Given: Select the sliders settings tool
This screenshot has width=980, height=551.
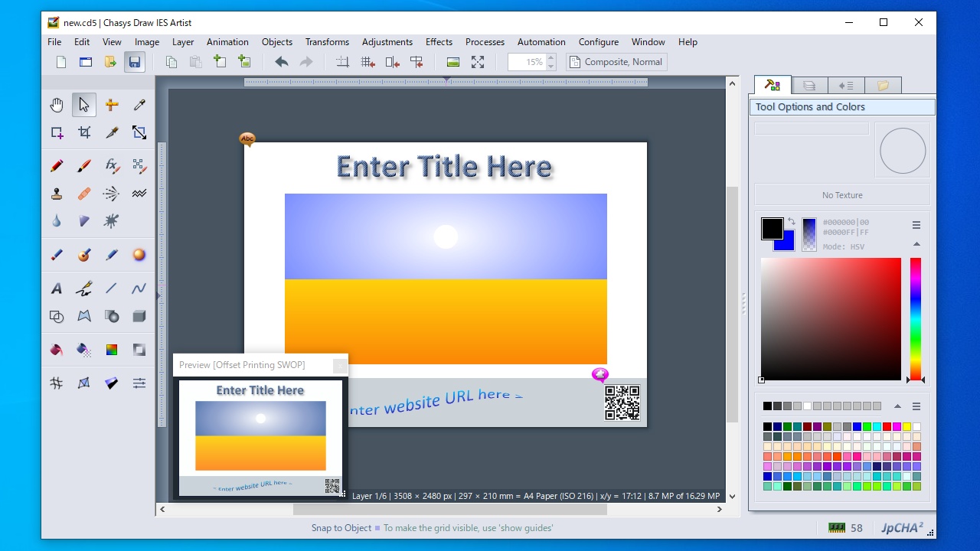Looking at the screenshot, I should [139, 383].
